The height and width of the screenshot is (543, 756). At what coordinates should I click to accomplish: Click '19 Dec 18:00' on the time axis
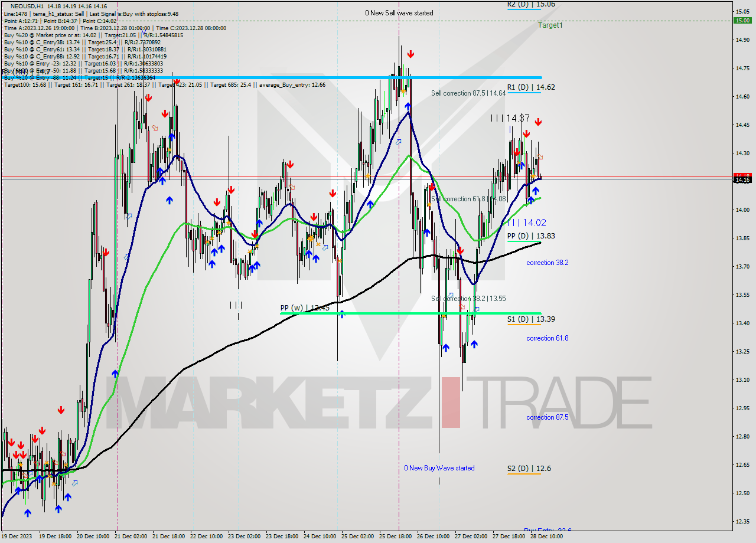[55, 537]
